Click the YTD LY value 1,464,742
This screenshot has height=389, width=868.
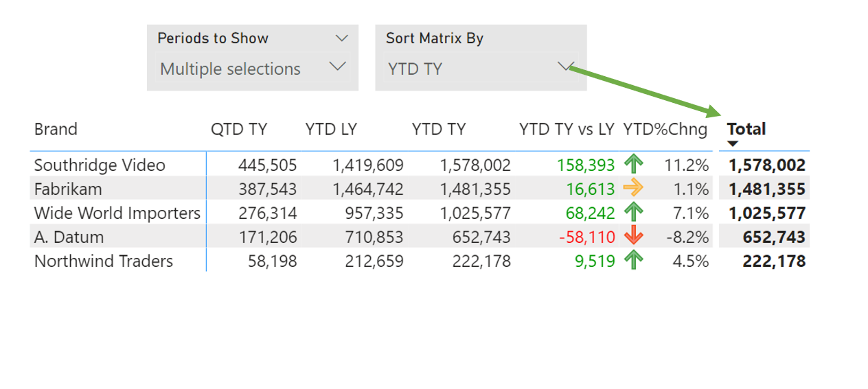(x=368, y=189)
